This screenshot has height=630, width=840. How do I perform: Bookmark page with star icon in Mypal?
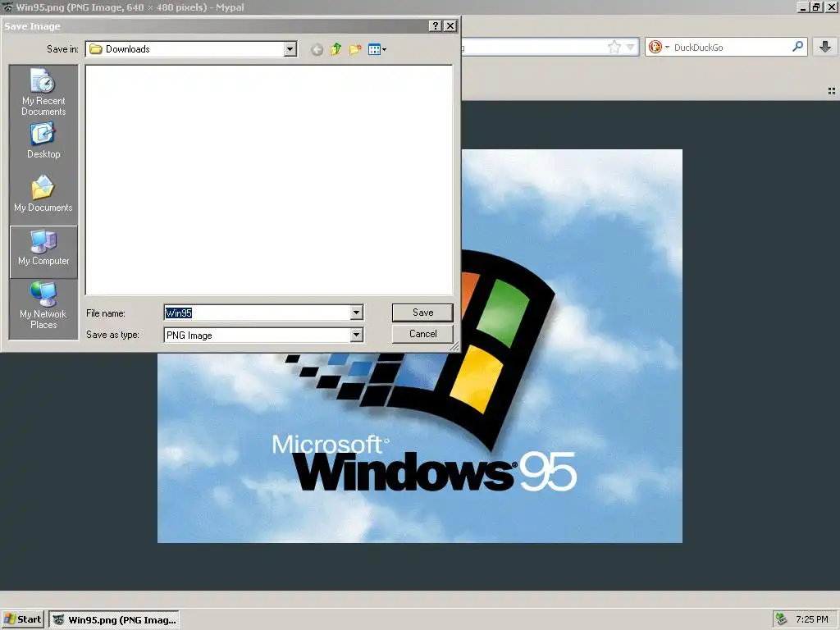[614, 47]
